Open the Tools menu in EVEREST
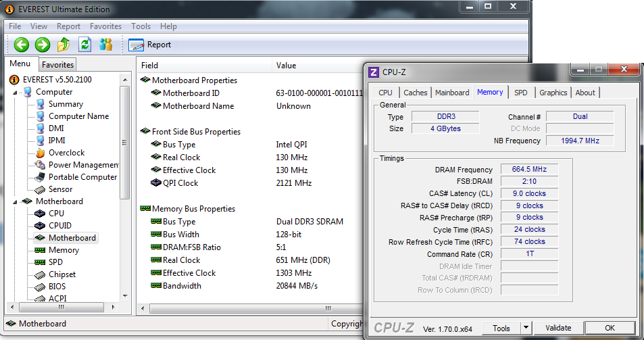 141,26
